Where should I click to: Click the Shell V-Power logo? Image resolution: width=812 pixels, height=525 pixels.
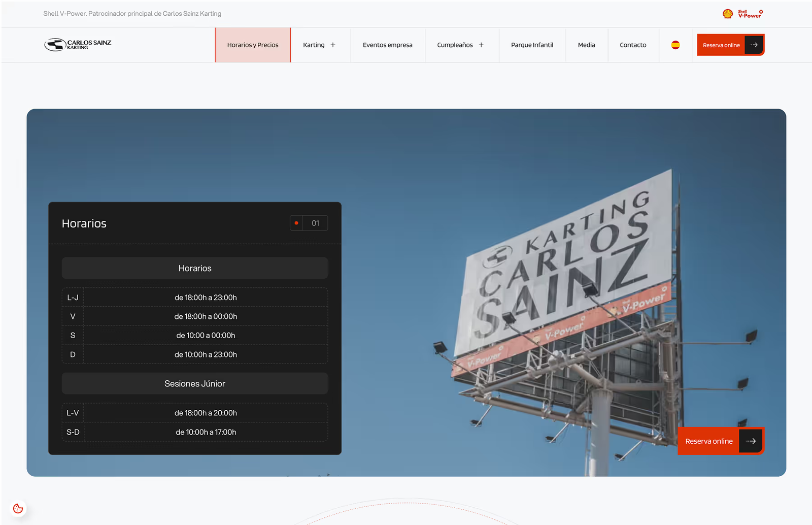tap(742, 14)
